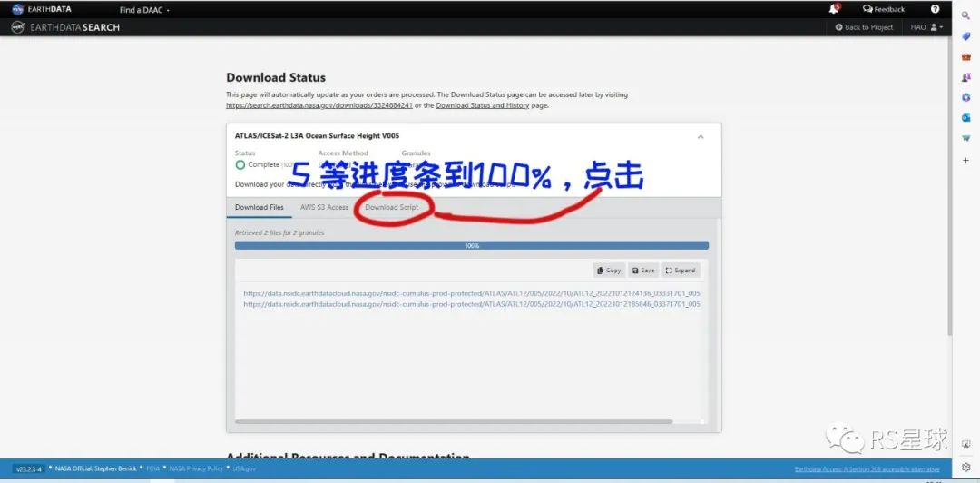Open the notifications bell icon
980x483 pixels.
point(834,9)
